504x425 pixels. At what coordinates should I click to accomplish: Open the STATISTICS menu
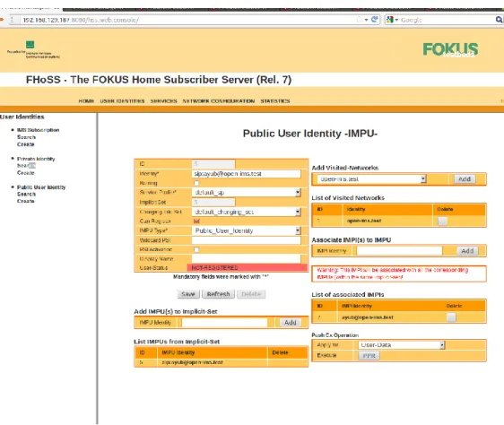tap(275, 101)
